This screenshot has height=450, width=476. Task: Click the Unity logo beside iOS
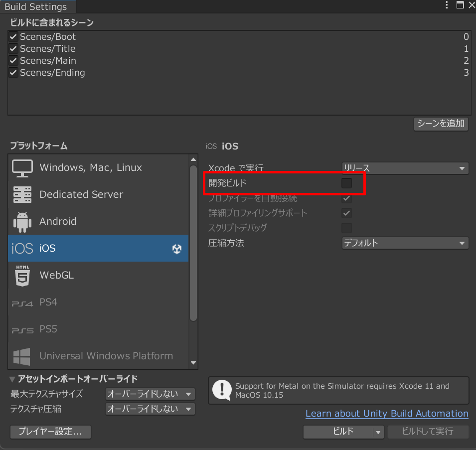click(177, 249)
